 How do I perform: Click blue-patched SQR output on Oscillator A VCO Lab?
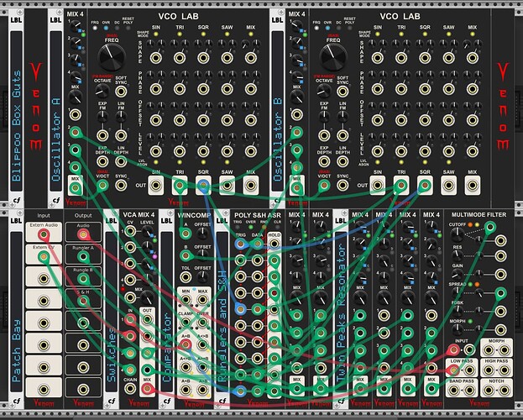pos(203,185)
